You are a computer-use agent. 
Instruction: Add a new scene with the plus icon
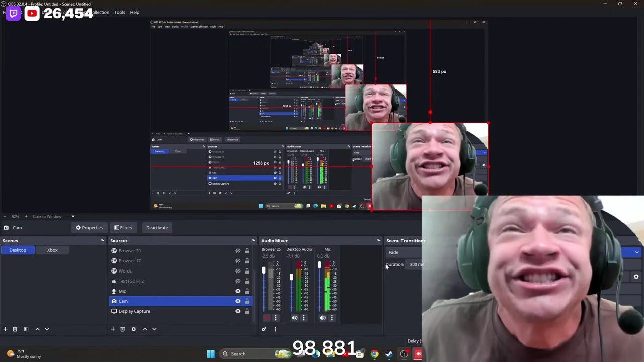pyautogui.click(x=5, y=329)
